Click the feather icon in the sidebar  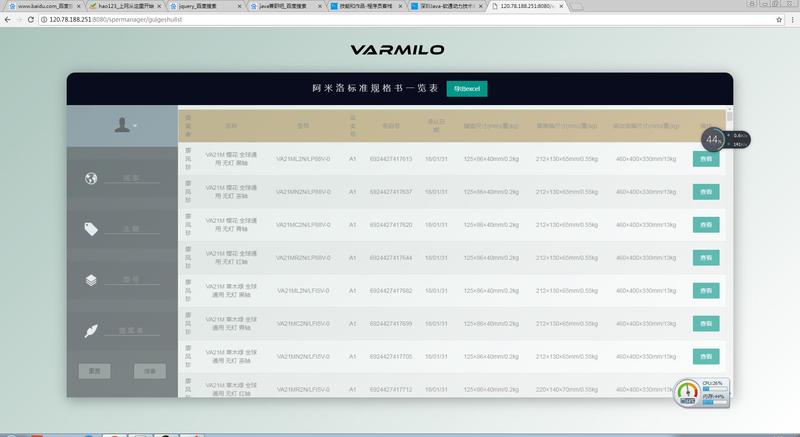[x=91, y=331]
